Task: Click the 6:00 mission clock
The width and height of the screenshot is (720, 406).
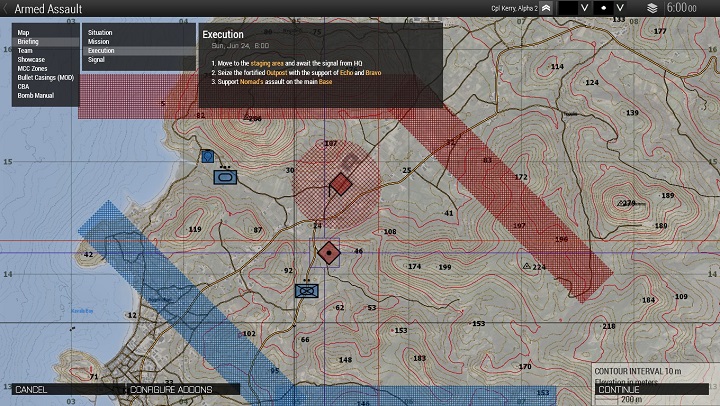Action: point(681,8)
